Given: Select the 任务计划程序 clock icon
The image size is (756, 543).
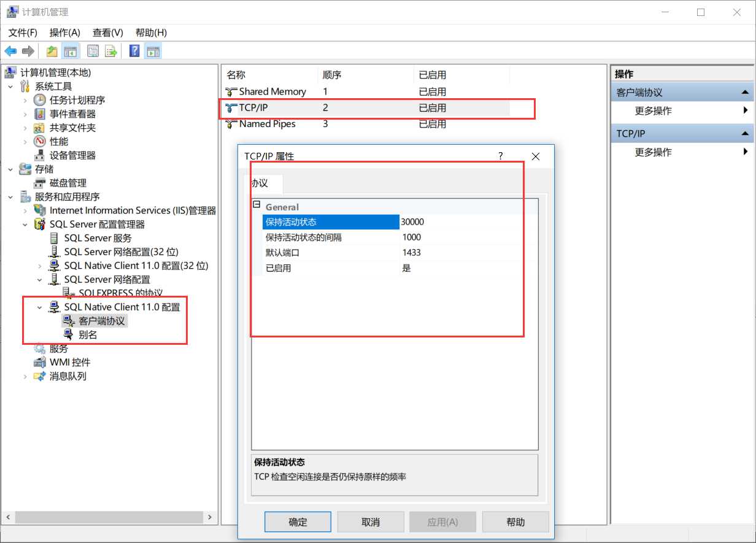Looking at the screenshot, I should tap(39, 100).
